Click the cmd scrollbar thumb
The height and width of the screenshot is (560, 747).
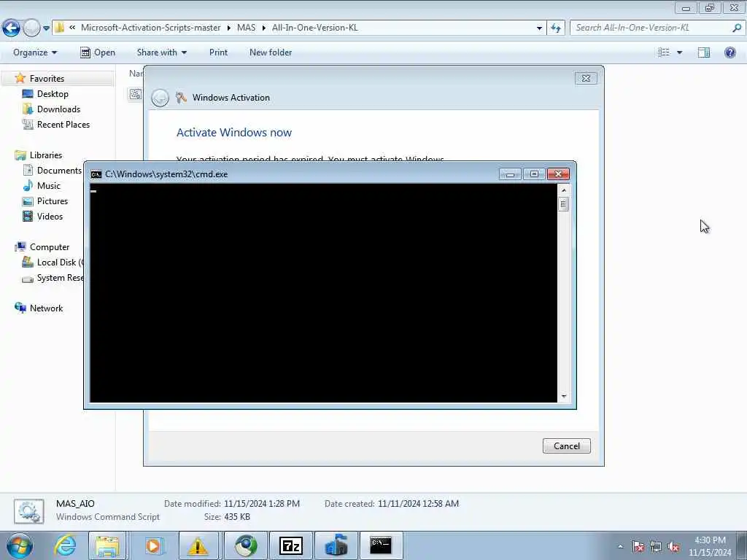coord(564,204)
